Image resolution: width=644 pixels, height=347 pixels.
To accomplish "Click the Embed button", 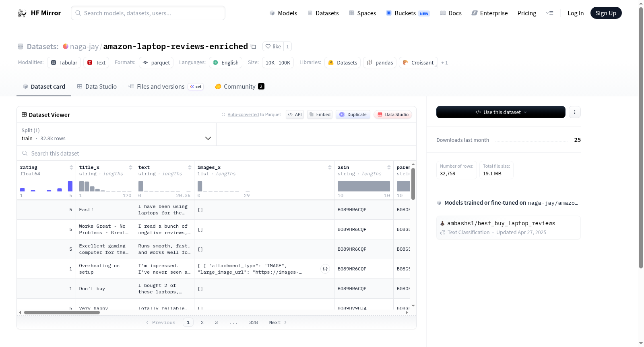I will pos(320,114).
